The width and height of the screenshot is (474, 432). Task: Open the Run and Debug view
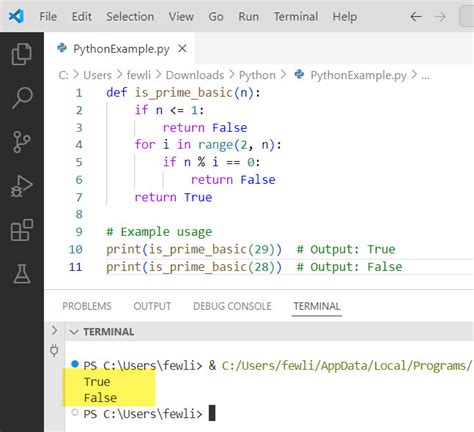click(22, 186)
